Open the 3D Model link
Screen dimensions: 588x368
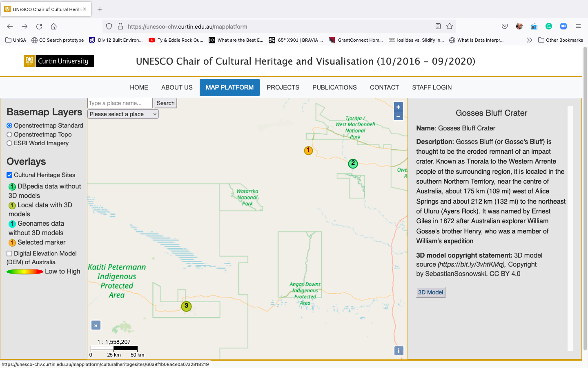(430, 292)
